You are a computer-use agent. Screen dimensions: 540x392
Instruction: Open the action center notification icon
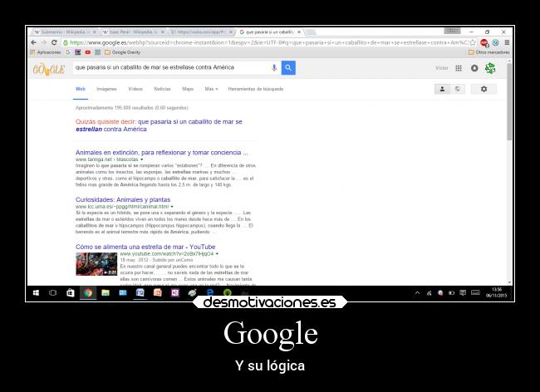point(463,293)
